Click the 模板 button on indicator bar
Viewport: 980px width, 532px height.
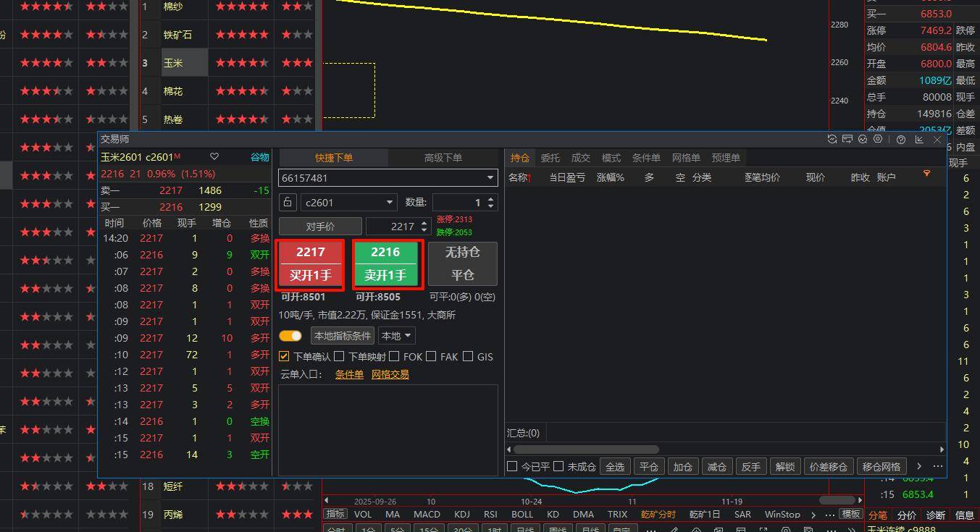tap(850, 515)
